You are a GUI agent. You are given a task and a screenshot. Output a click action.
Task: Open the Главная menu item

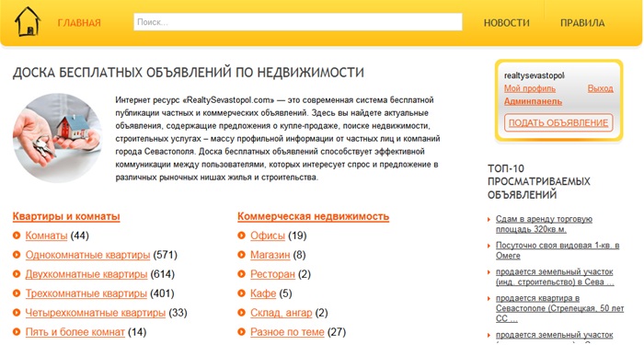pos(79,23)
